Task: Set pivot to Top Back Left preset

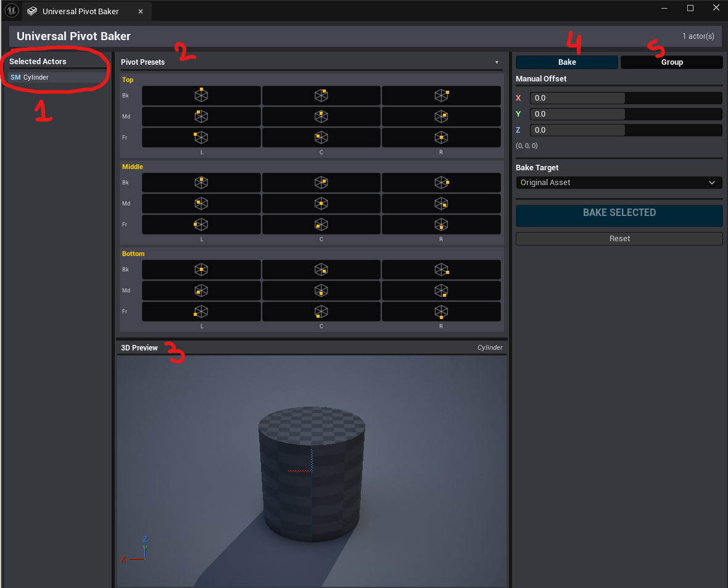Action: (201, 95)
